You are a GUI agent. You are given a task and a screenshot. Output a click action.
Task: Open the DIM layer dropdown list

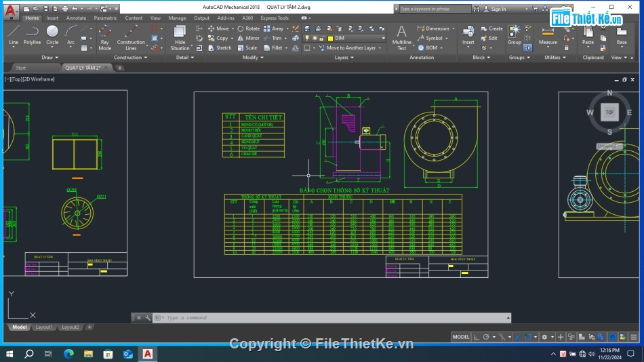[383, 38]
